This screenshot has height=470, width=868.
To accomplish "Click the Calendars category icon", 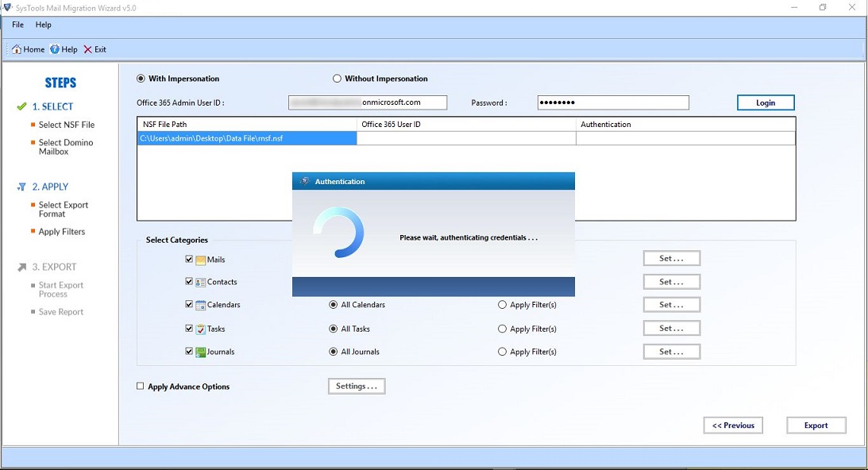I will coord(201,305).
